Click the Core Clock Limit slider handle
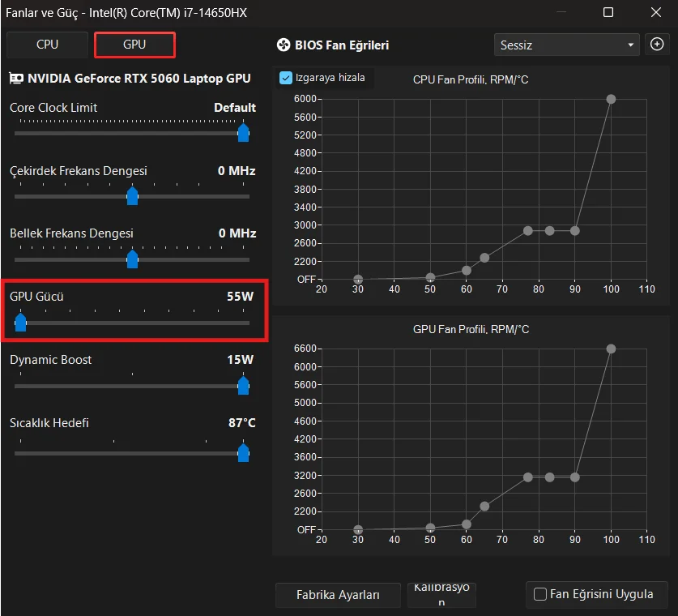Viewport: 678px width, 616px height. click(x=244, y=132)
